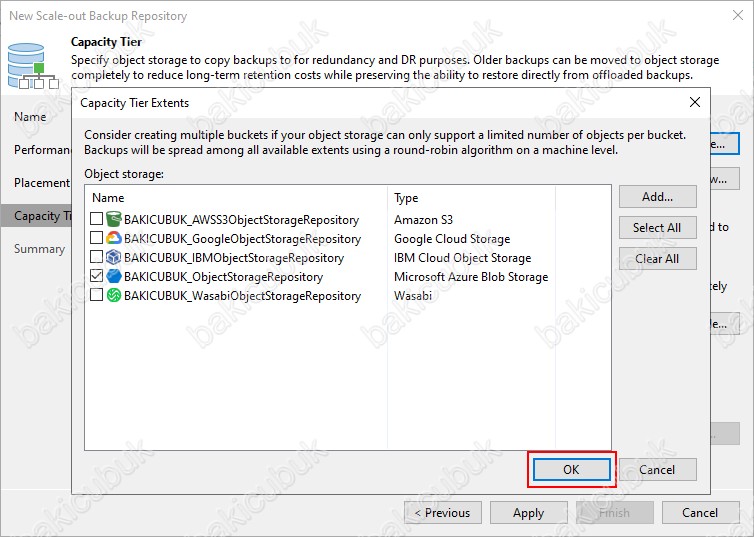This screenshot has width=754, height=537.
Task: Click the Amazon S3 type cell
Action: (423, 220)
